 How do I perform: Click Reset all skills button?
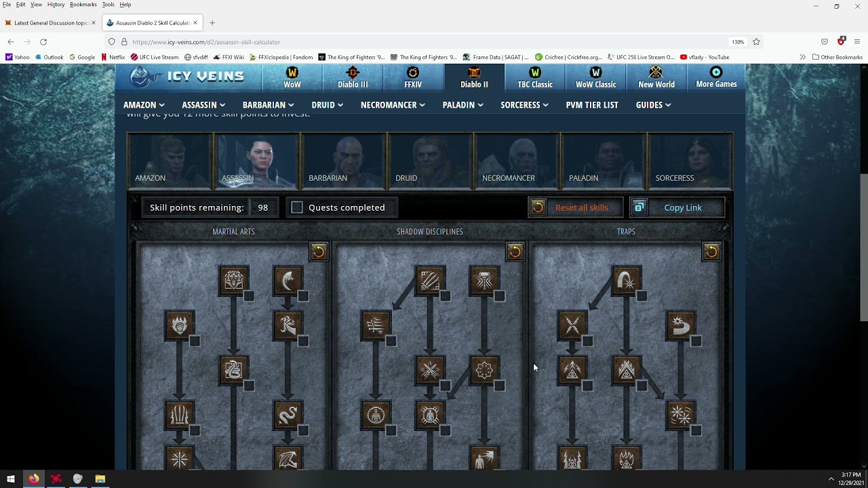coord(575,207)
